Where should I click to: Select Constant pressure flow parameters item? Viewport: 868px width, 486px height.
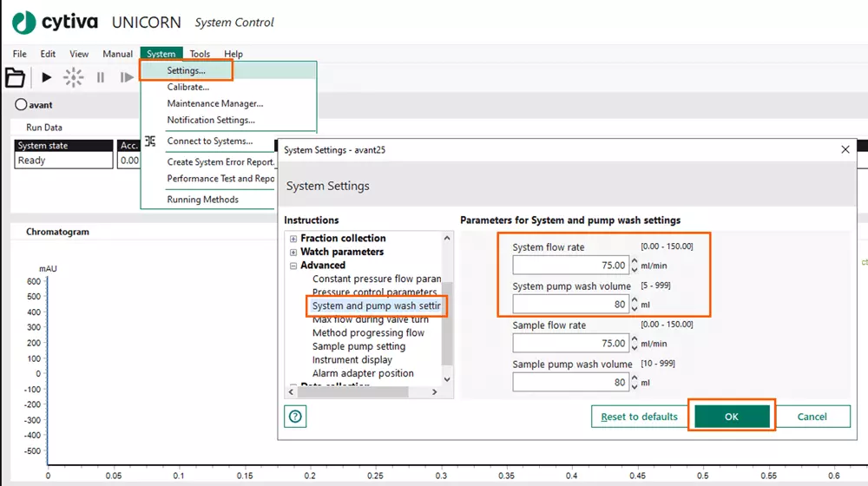(377, 279)
